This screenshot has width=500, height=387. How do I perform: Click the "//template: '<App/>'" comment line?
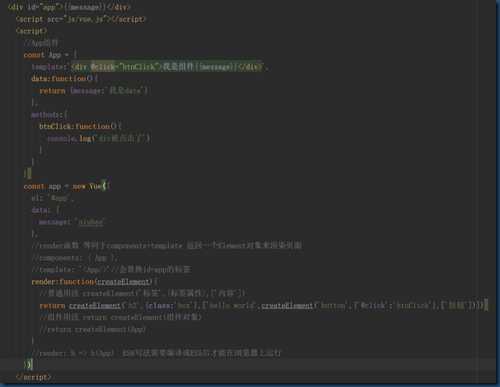[111, 269]
